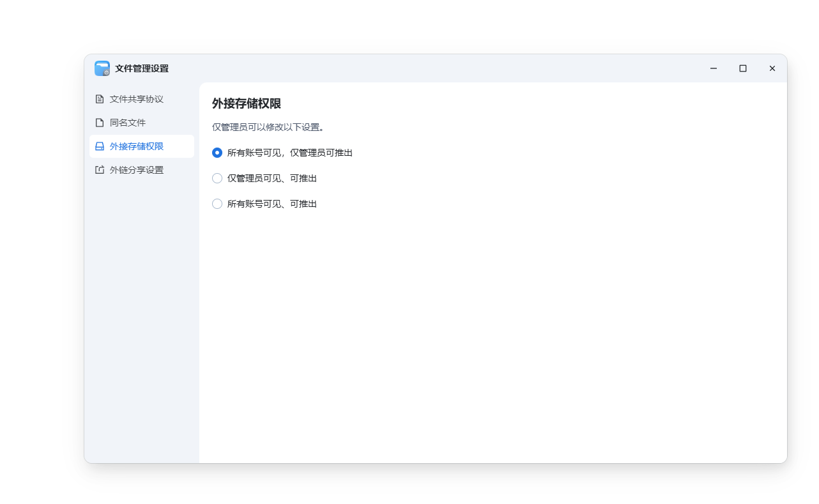Choose radio 仅管理员可见、可推出

(x=217, y=178)
